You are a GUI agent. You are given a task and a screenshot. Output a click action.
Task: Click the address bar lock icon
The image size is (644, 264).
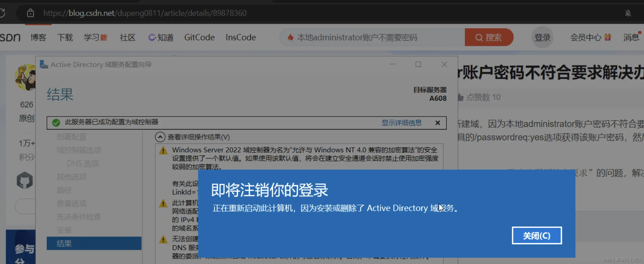(x=31, y=13)
